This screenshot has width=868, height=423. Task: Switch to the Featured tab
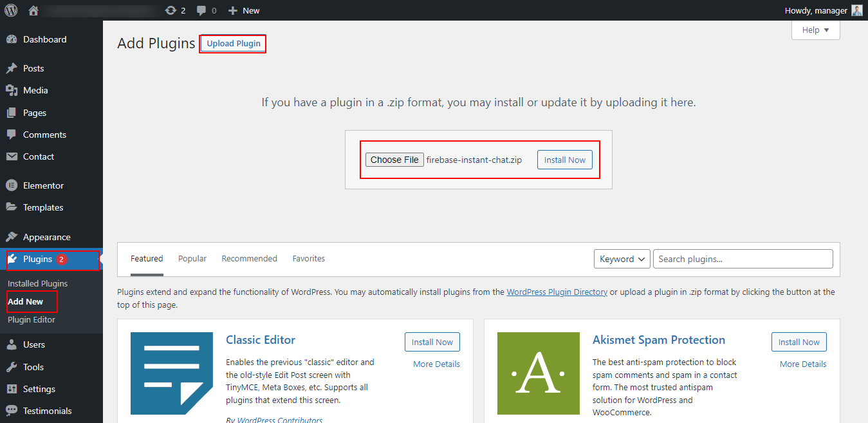(147, 259)
